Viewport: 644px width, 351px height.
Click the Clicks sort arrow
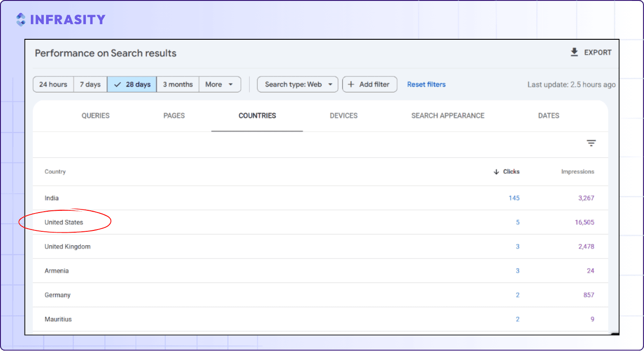pos(496,172)
